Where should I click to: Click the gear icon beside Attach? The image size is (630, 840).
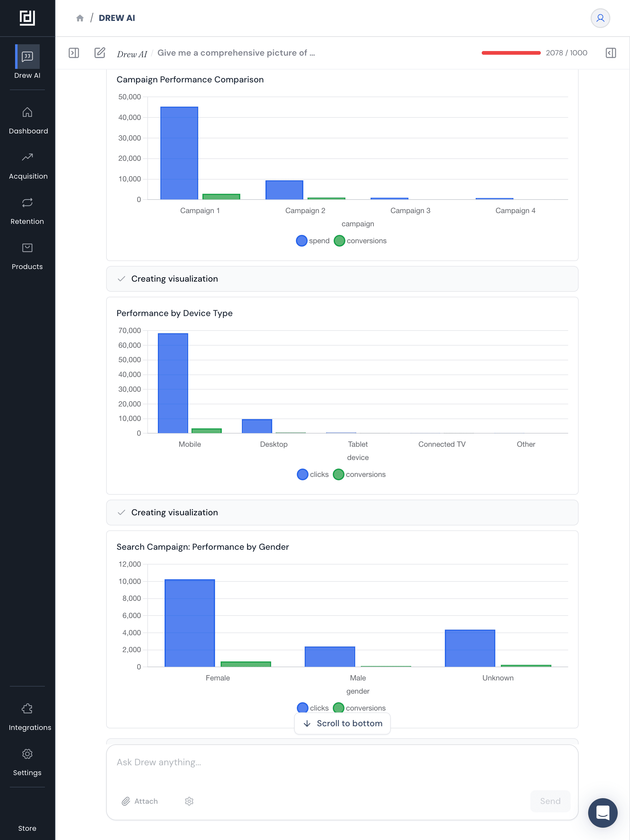tap(189, 801)
